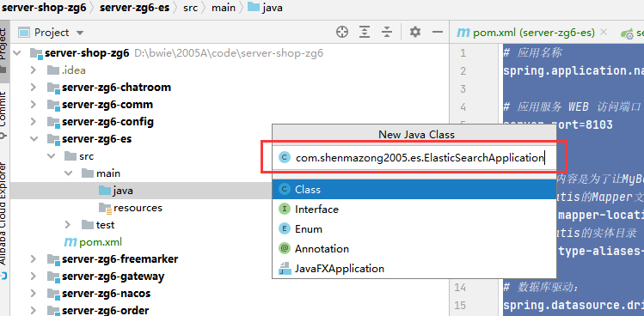Click src breadcrumb in navigation bar

(x=191, y=8)
